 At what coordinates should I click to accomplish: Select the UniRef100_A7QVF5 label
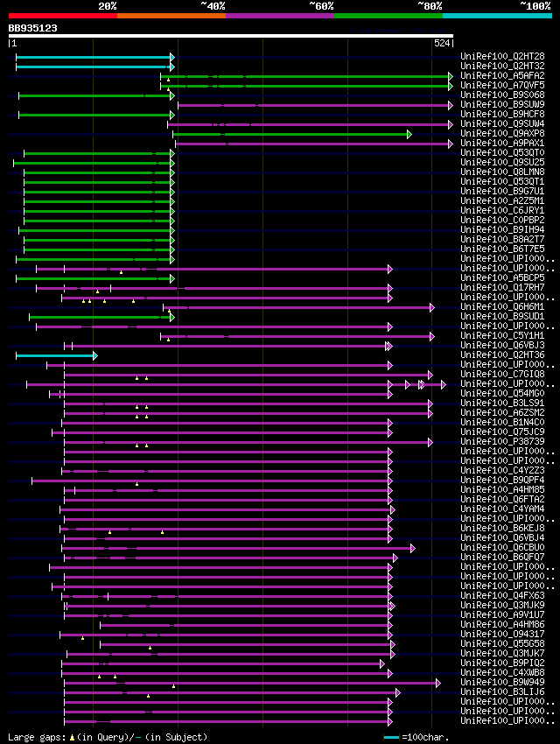click(x=502, y=86)
